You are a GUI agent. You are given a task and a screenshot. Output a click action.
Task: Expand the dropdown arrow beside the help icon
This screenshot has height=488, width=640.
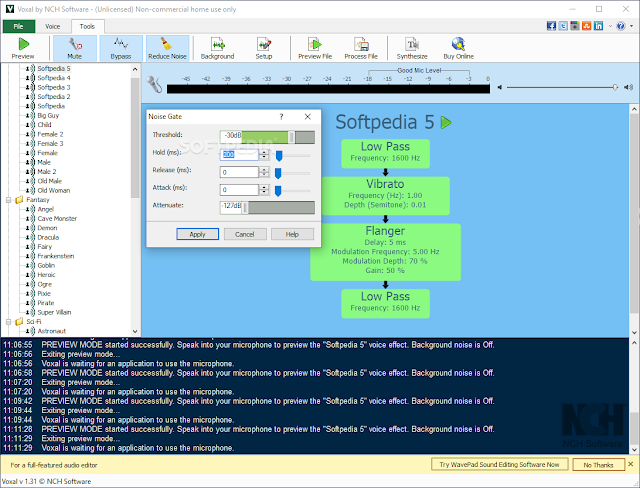pos(631,26)
